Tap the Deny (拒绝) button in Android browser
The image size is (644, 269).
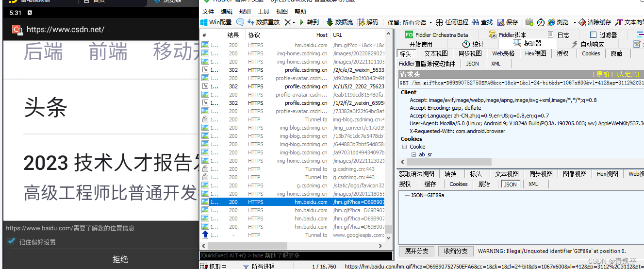120,259
